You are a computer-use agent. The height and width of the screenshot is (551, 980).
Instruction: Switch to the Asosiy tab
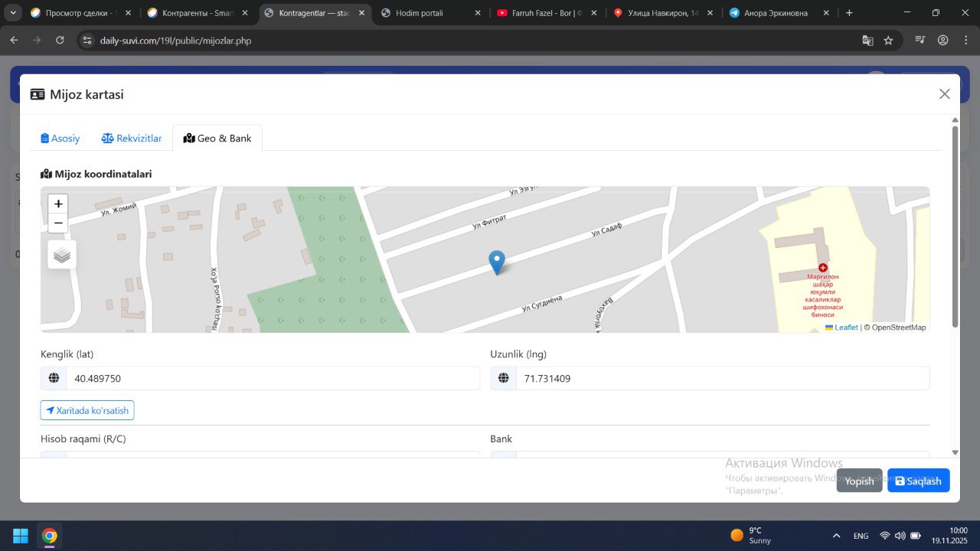point(60,139)
